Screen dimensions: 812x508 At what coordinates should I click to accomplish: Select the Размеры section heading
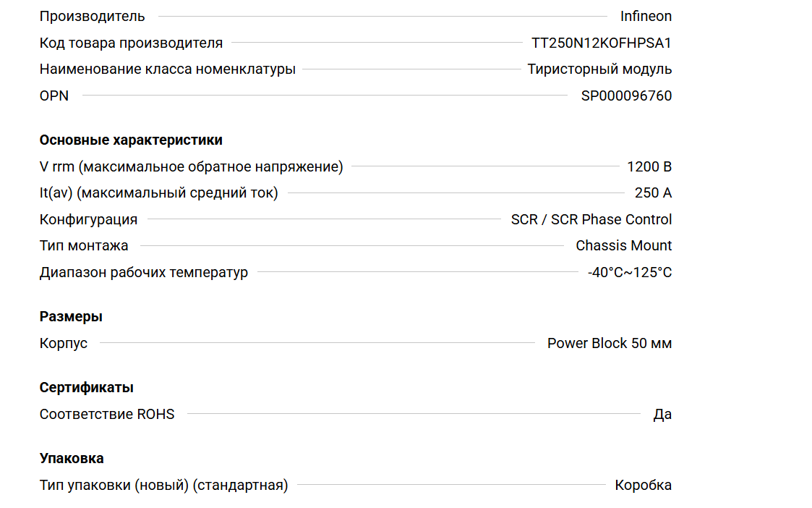[x=71, y=316]
